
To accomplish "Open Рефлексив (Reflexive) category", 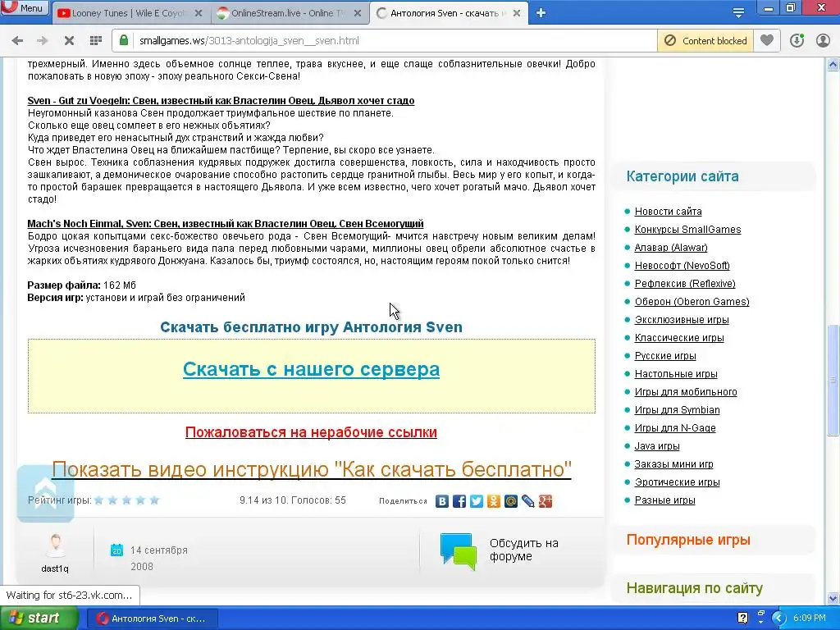I will (685, 283).
